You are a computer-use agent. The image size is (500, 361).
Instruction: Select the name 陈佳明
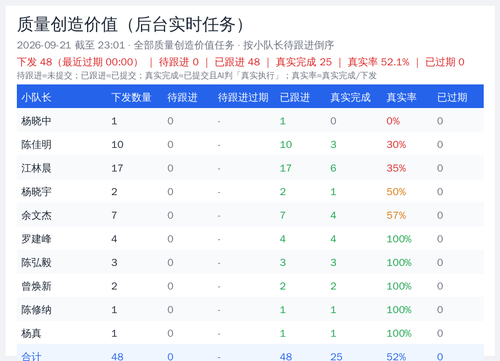[36, 145]
